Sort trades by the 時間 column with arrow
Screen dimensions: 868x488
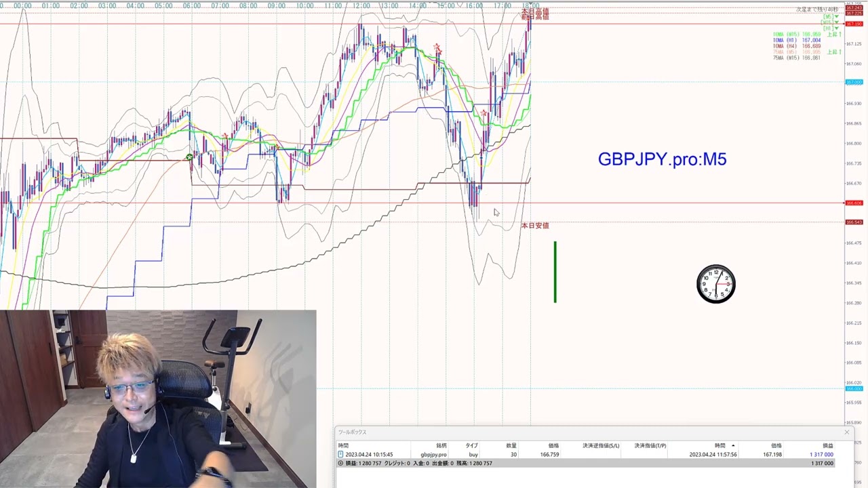[722, 445]
